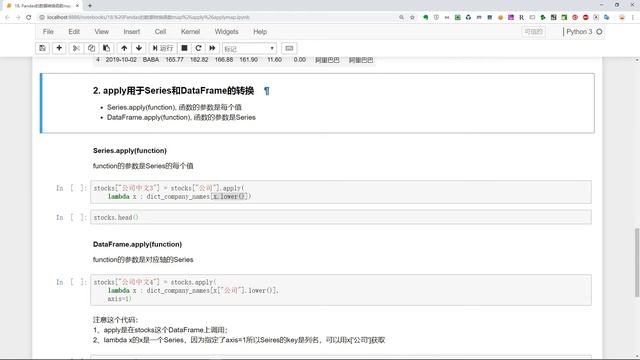Restart the kernel circular arrow icon
This screenshot has height=360, width=640.
click(x=198, y=48)
